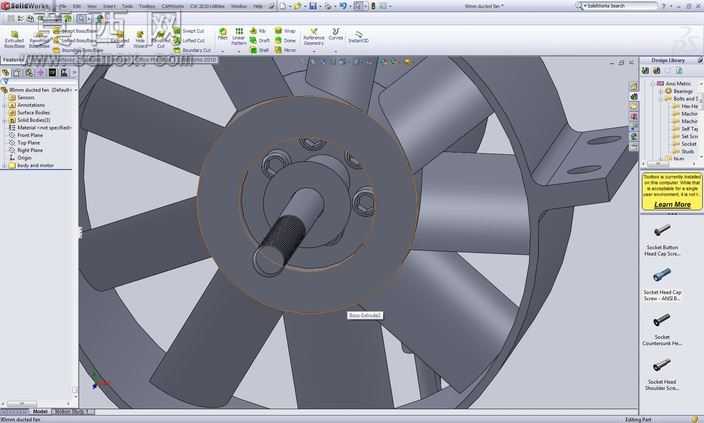Click the Learn More link
This screenshot has height=423, width=704.
click(672, 205)
